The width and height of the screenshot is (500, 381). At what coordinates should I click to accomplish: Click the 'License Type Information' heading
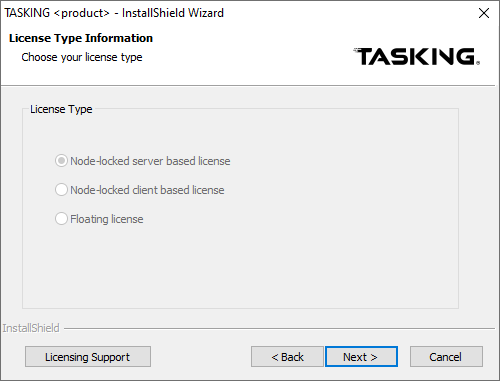tap(81, 38)
